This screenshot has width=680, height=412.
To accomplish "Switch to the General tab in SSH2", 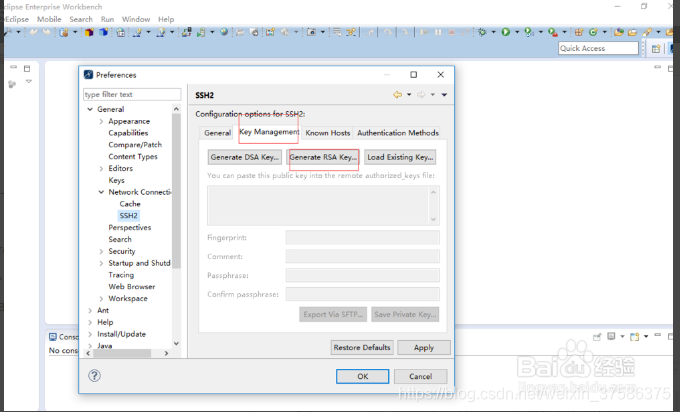I will click(x=217, y=133).
